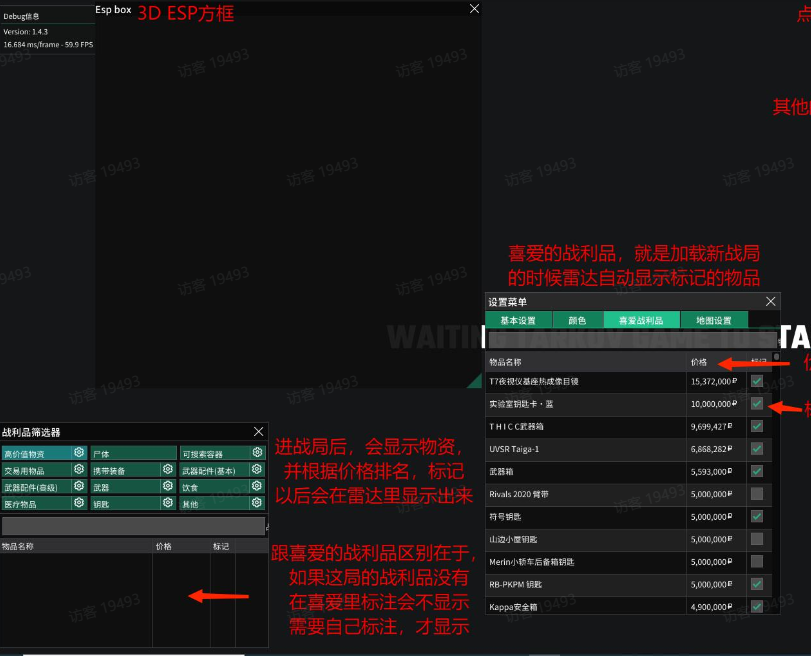The width and height of the screenshot is (811, 656).
Task: Expand the options beside the 标记 column header
Action: [775, 355]
